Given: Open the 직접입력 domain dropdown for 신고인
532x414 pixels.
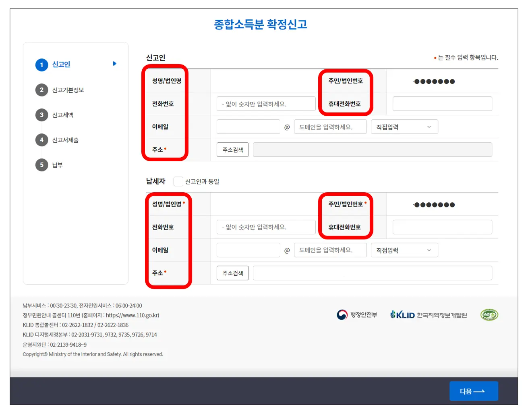Looking at the screenshot, I should coord(404,127).
